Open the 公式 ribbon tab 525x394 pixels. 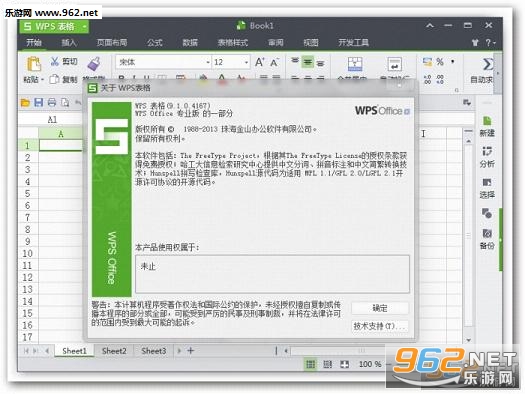[155, 43]
